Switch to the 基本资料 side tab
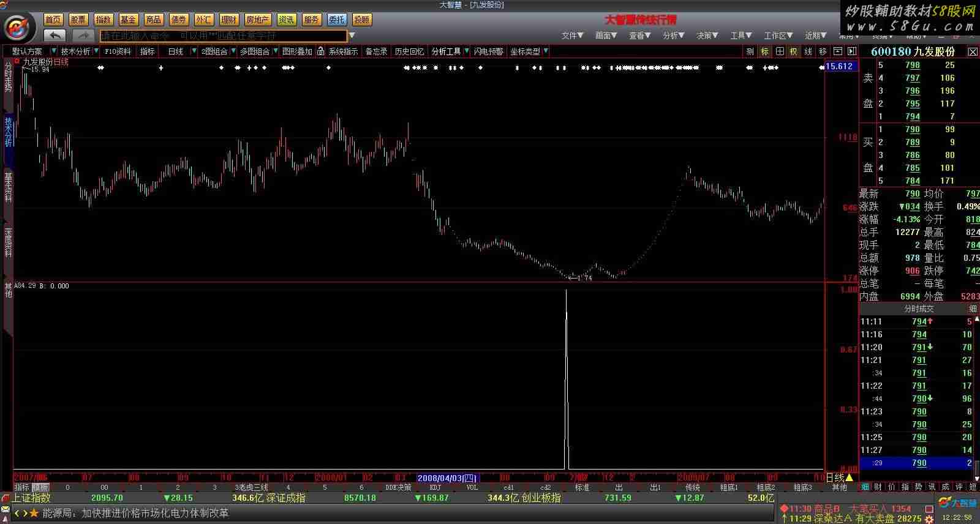 8,188
